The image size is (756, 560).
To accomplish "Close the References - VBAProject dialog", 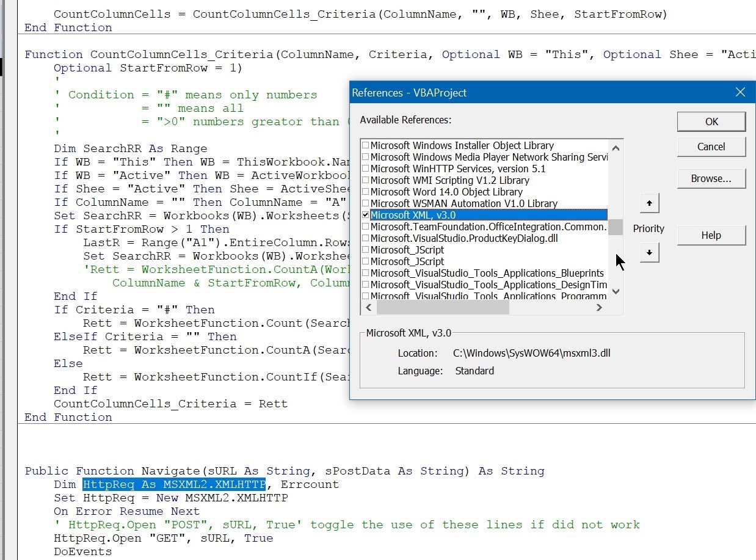I will click(740, 92).
